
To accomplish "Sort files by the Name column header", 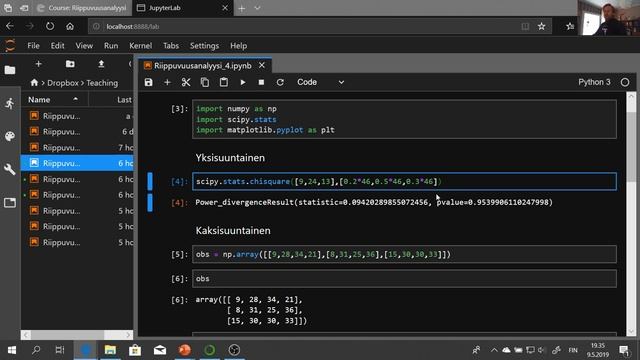I will 54,100.
